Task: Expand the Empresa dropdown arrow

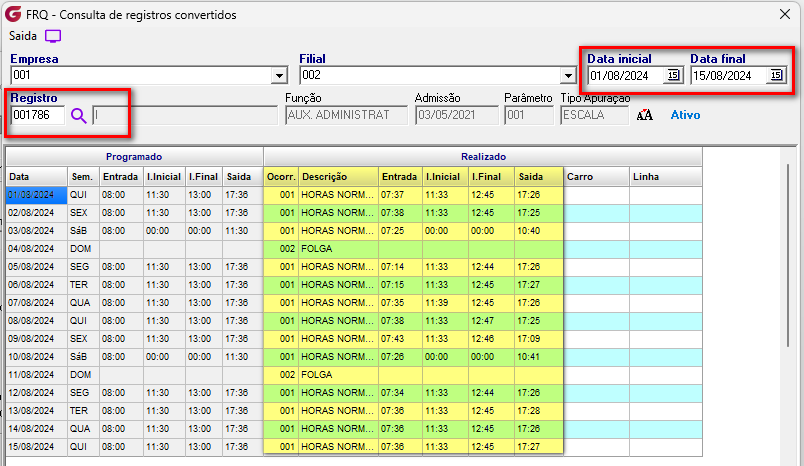Action: 279,76
